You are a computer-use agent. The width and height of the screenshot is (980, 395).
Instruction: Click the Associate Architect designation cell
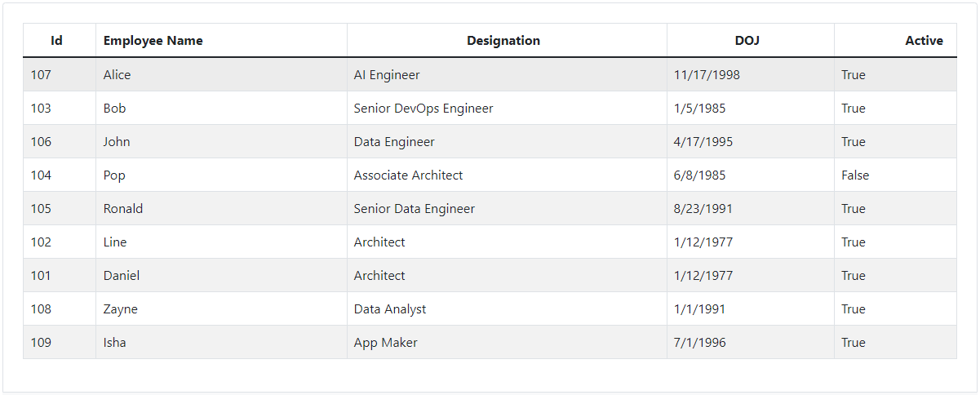(x=408, y=175)
